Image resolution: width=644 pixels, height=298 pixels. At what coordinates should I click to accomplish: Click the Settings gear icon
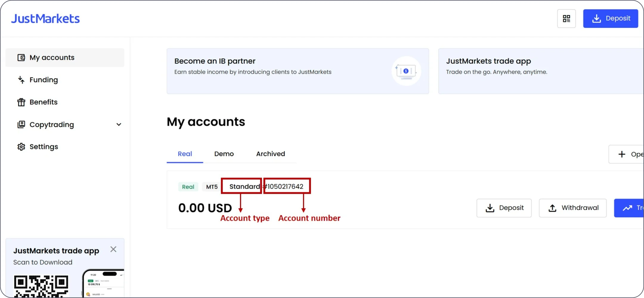[21, 147]
